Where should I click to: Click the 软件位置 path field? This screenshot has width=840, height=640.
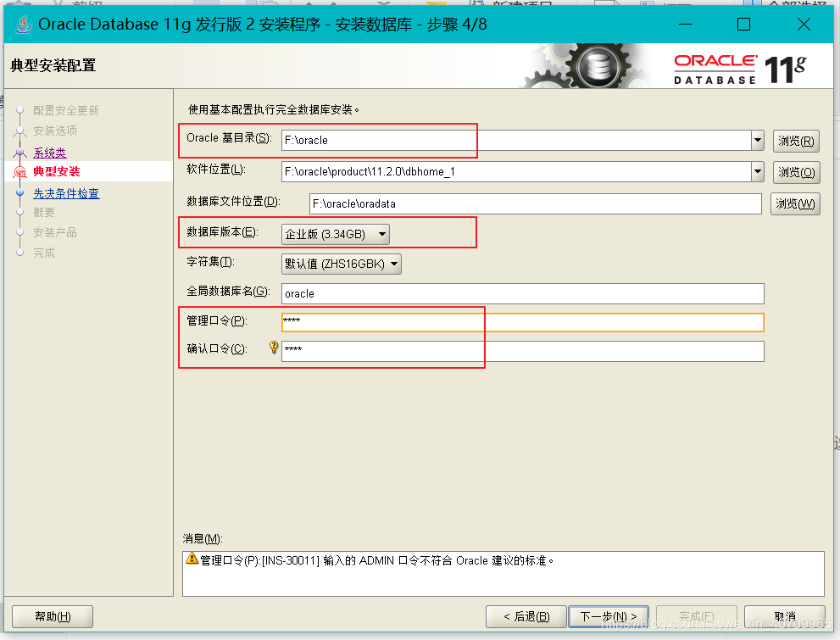tap(516, 172)
